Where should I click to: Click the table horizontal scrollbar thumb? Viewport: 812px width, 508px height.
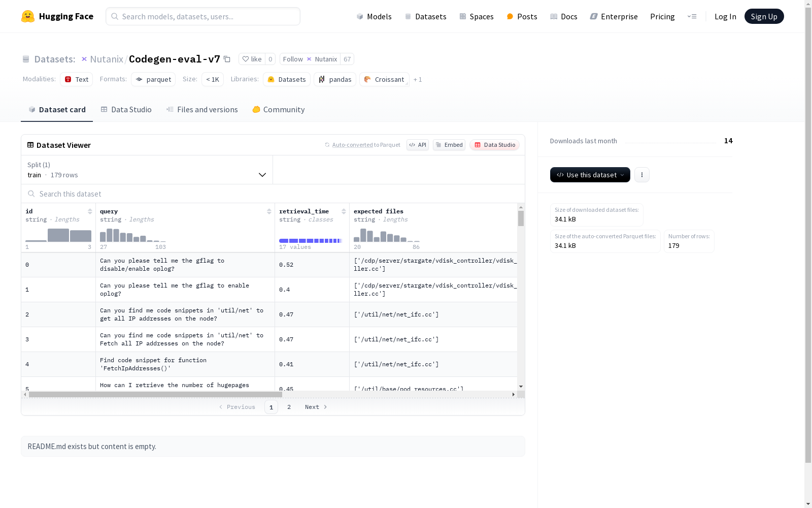[155, 394]
